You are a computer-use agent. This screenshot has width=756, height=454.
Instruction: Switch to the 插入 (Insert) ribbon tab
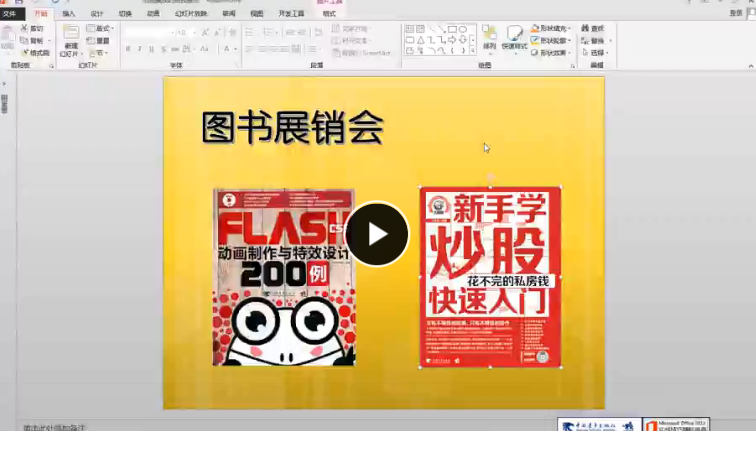pos(69,13)
